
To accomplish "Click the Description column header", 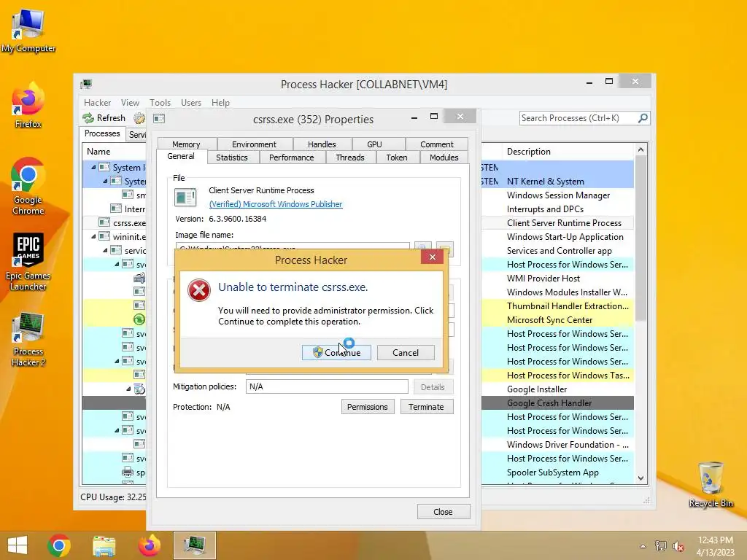I will (568, 152).
